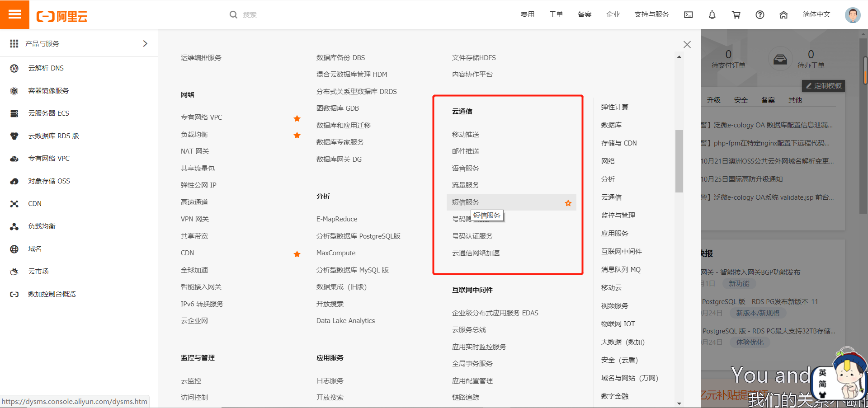Toggle the 短信服务 favorite star
The image size is (868, 408).
click(x=568, y=203)
